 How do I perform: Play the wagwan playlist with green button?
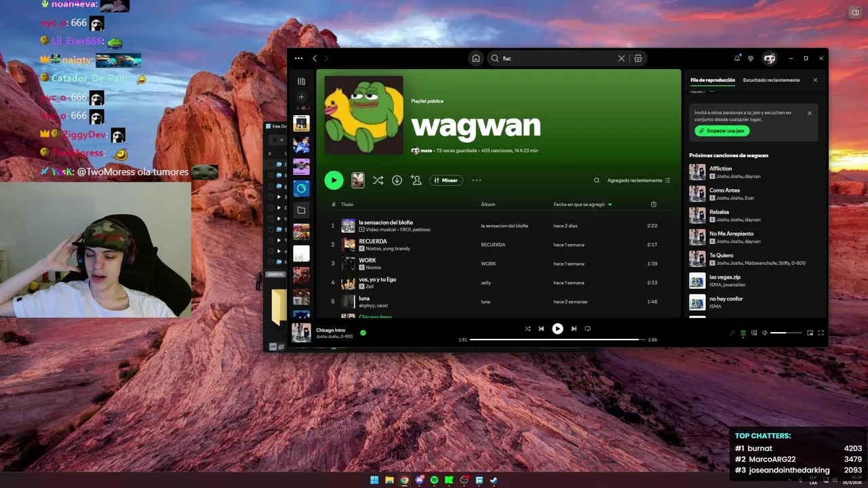[x=334, y=180]
